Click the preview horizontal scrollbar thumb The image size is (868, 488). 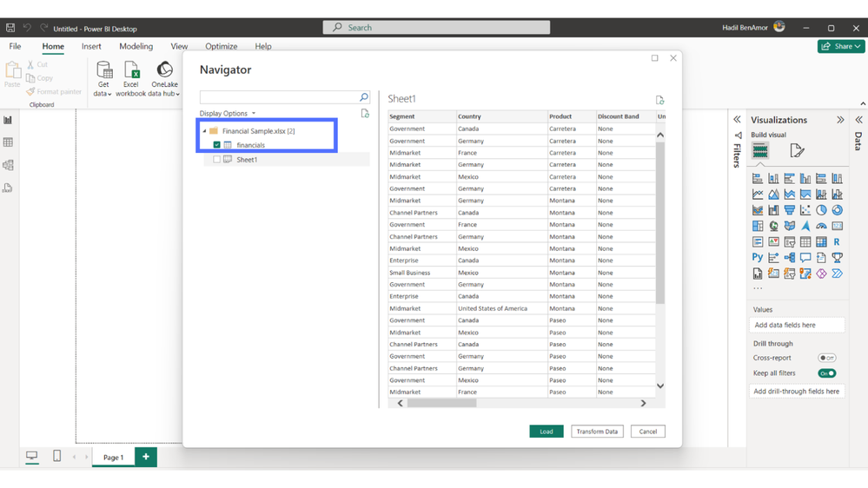click(441, 404)
